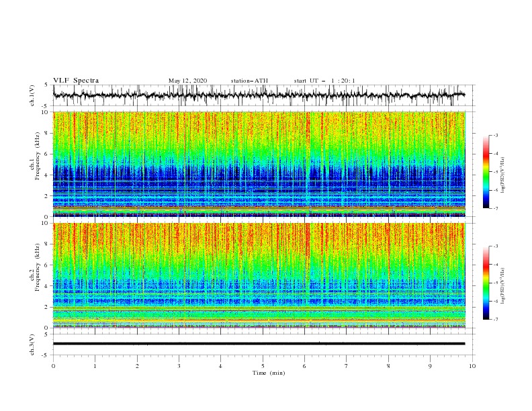Click the time axis tick label "9"
This screenshot has width=532, height=411.
430,366
